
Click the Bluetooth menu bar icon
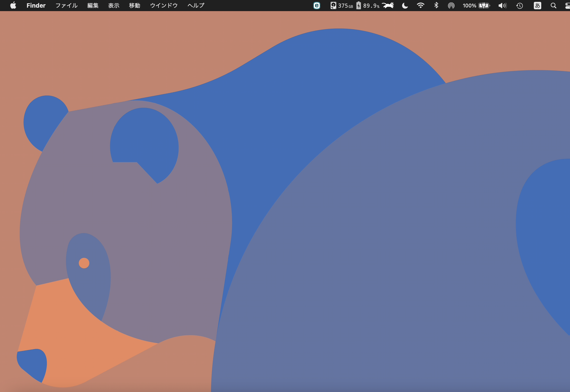pyautogui.click(x=436, y=5)
